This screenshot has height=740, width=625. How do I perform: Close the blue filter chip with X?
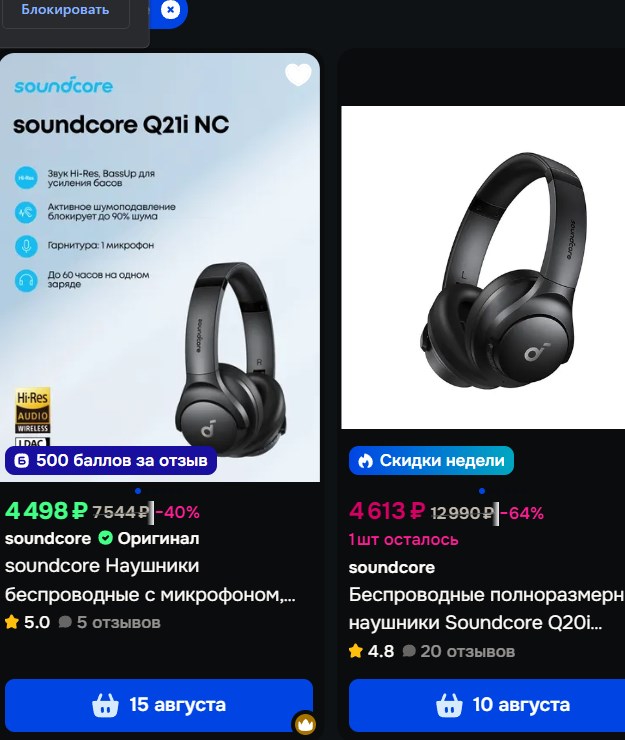170,9
